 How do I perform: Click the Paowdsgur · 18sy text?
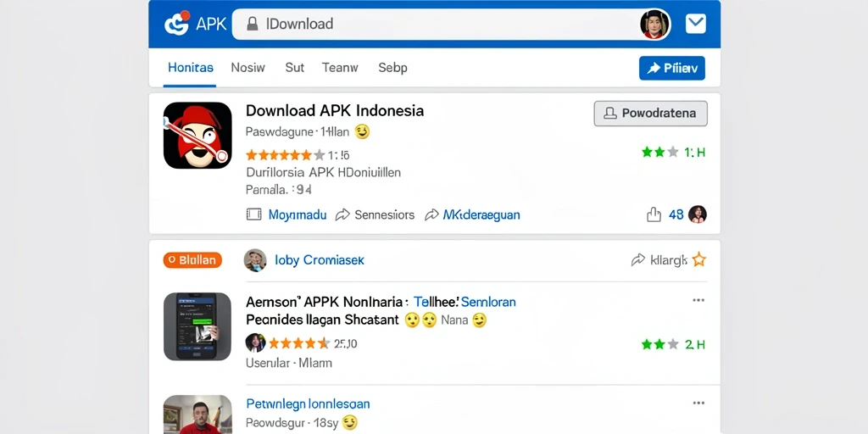pyautogui.click(x=292, y=423)
